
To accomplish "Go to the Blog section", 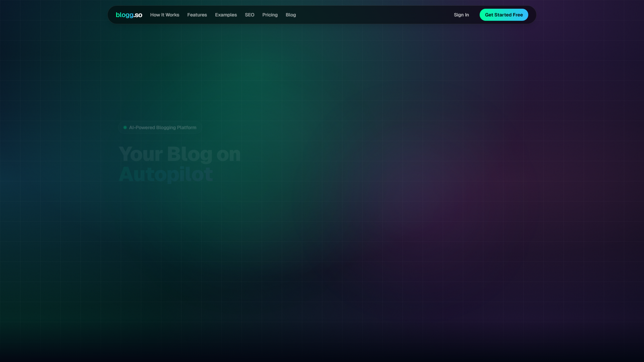I will [291, 15].
